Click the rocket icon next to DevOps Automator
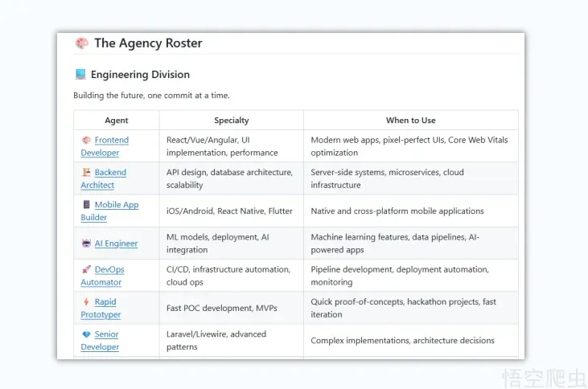This screenshot has height=389, width=588. [x=86, y=269]
